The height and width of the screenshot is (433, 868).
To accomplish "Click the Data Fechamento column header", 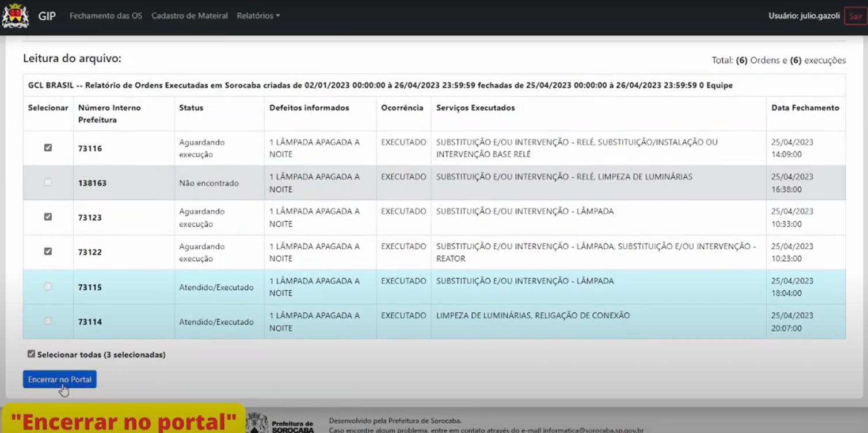I will point(805,108).
